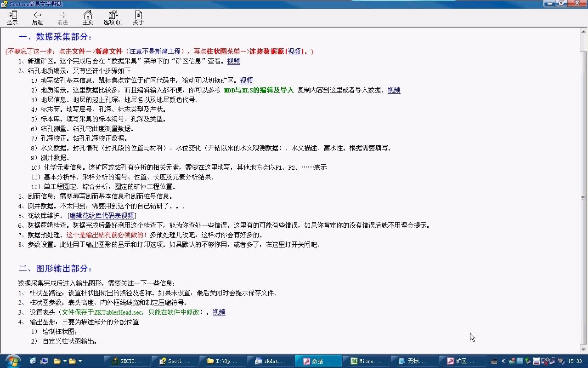Click the heading 二、图形输出部分
588x368 pixels.
pyautogui.click(x=55, y=269)
